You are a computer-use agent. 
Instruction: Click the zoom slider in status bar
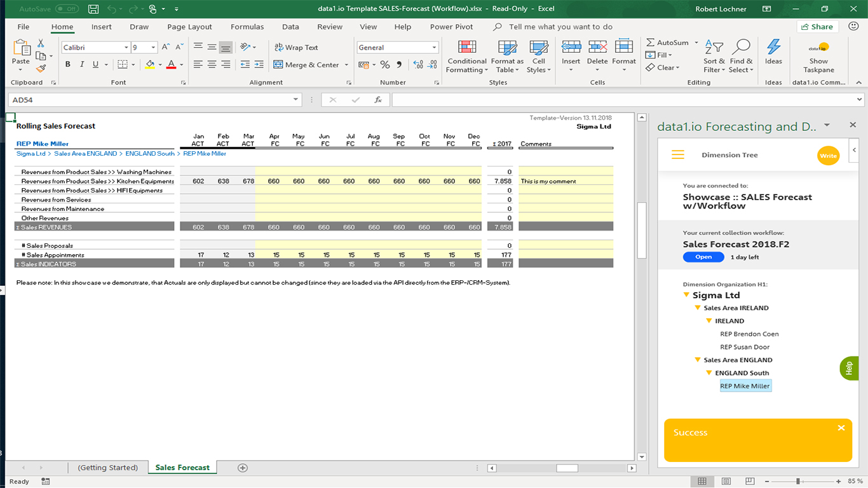798,482
